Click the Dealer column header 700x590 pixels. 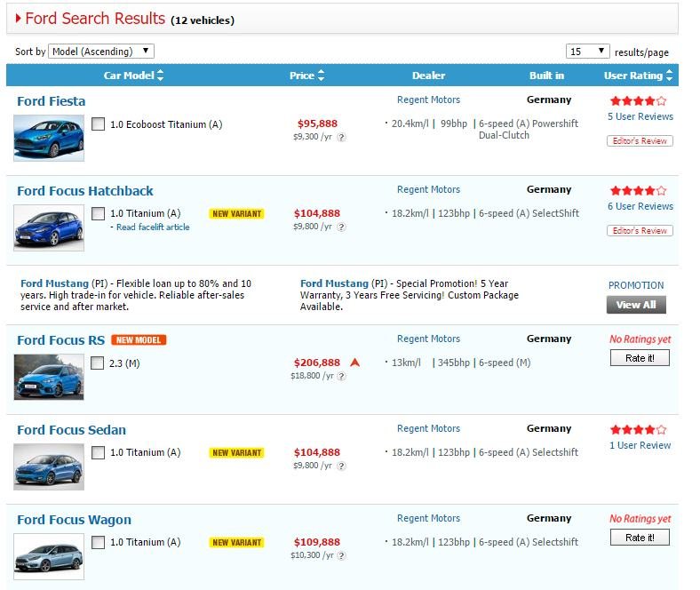point(428,76)
